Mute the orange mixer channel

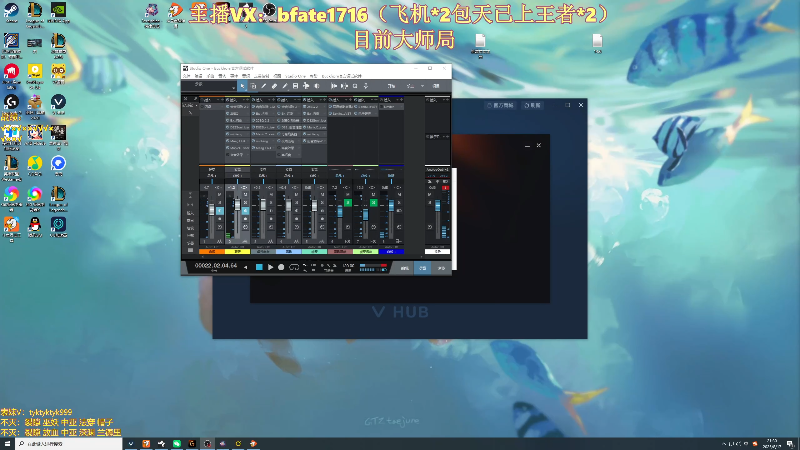pos(219,194)
